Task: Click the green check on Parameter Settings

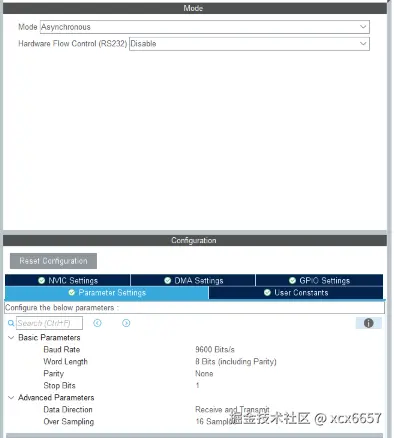Action: pyautogui.click(x=71, y=293)
